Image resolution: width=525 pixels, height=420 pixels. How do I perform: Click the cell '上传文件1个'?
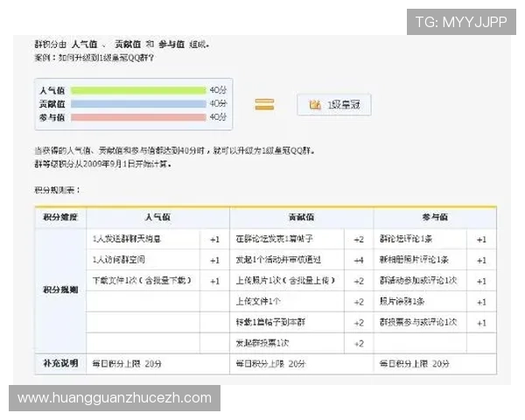click(x=287, y=301)
